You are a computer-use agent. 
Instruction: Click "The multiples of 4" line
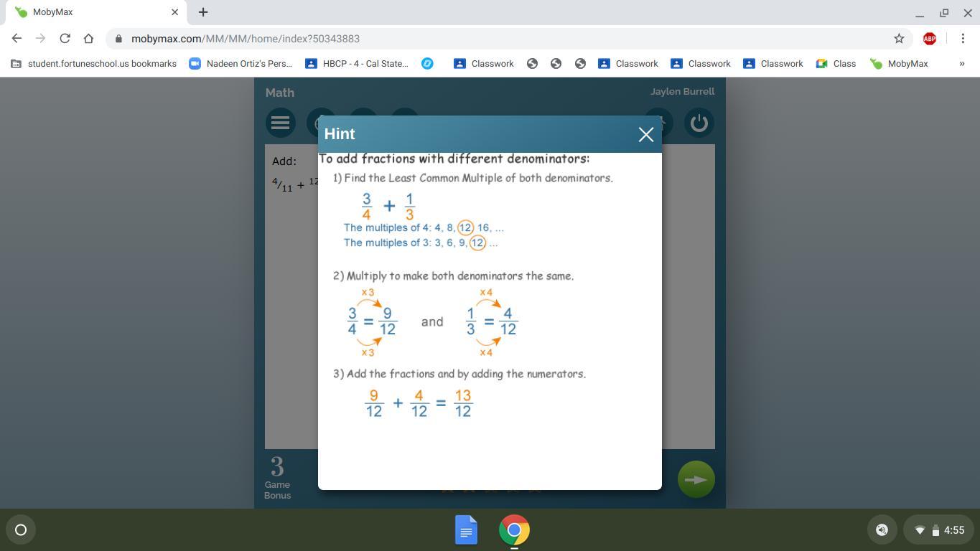pyautogui.click(x=424, y=227)
